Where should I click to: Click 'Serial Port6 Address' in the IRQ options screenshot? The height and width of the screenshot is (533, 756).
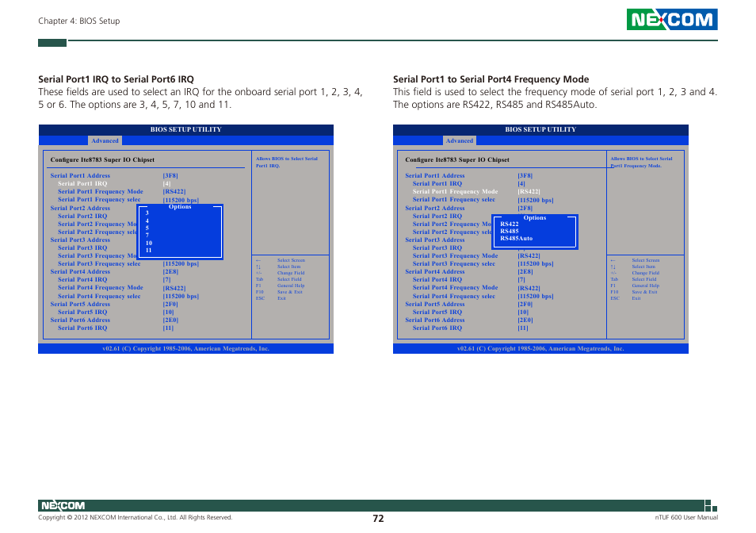(80, 320)
